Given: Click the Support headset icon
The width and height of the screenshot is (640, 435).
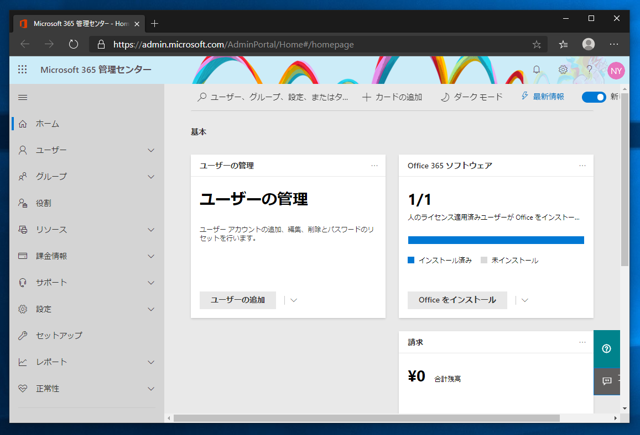Looking at the screenshot, I should coord(23,282).
